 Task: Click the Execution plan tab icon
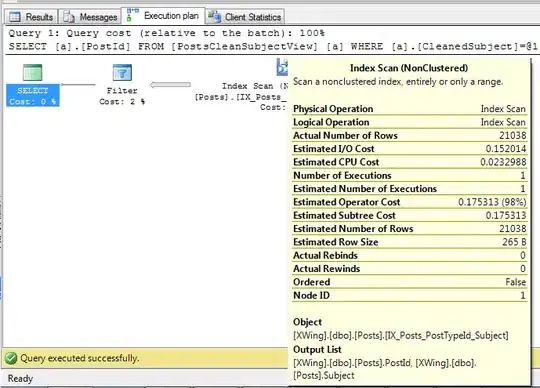tap(132, 15)
